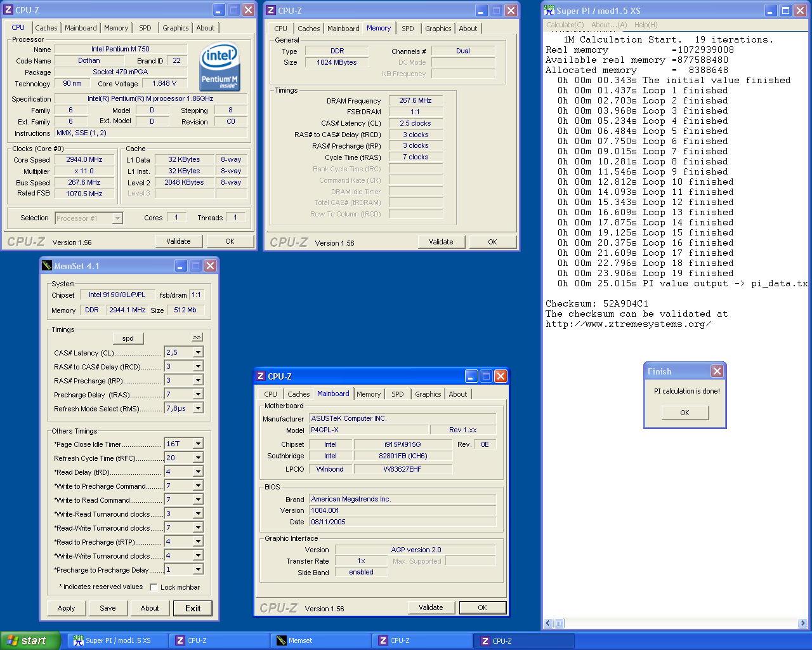Open Refresh Cycle Time tRFC dropdown

point(198,458)
